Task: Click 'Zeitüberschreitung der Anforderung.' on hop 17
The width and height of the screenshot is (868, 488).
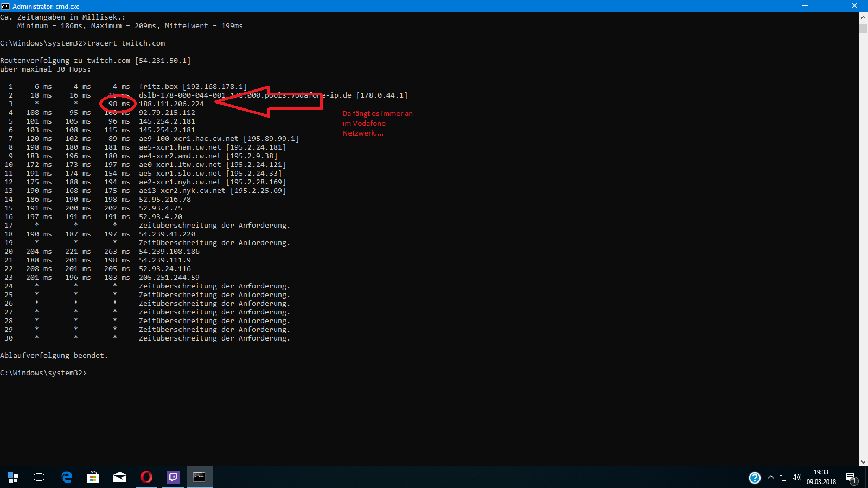Action: point(214,226)
